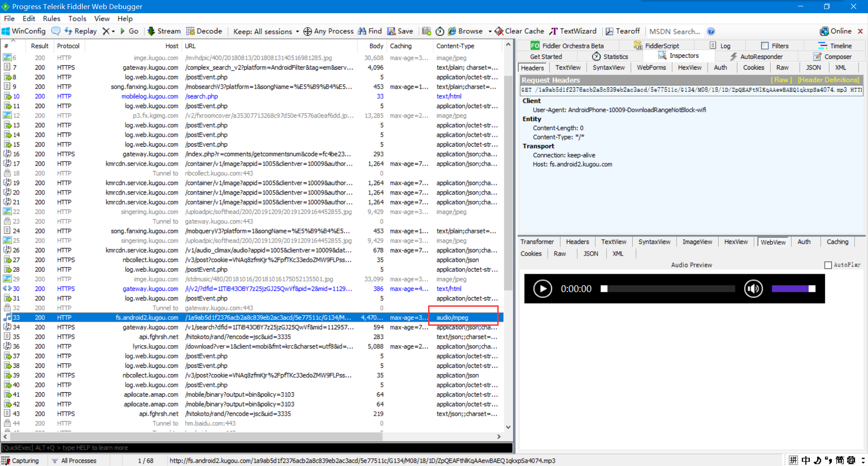868x466 pixels.
Task: Sort sessions by Body column
Action: (x=376, y=46)
